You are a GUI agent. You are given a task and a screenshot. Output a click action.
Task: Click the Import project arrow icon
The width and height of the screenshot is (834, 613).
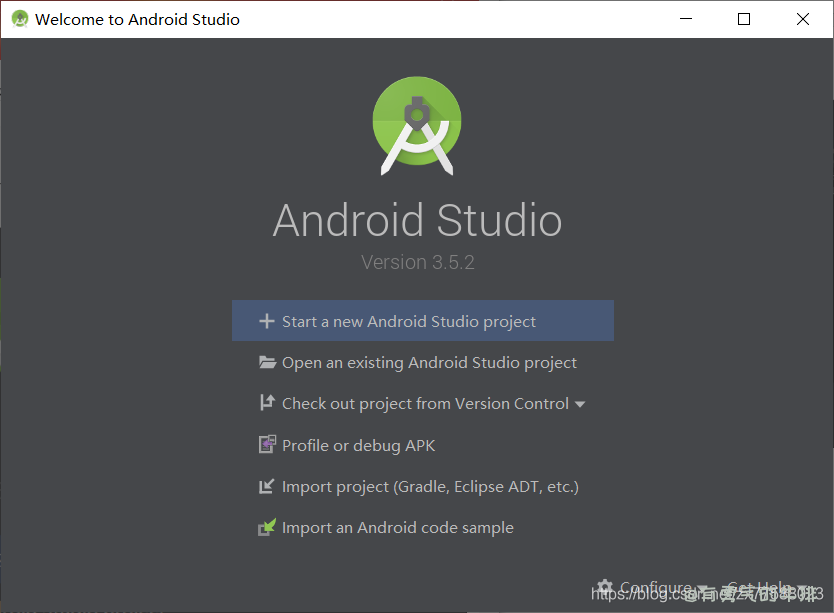click(266, 486)
